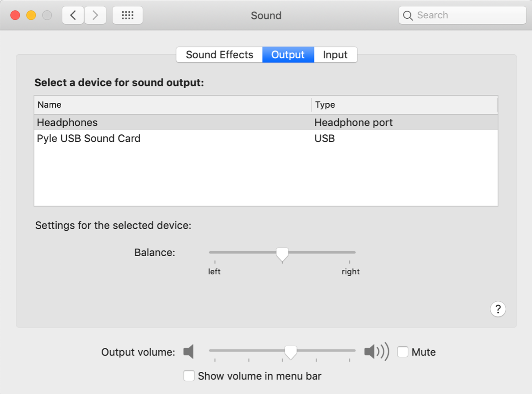Select the Output tab
532x394 pixels.
(x=288, y=55)
